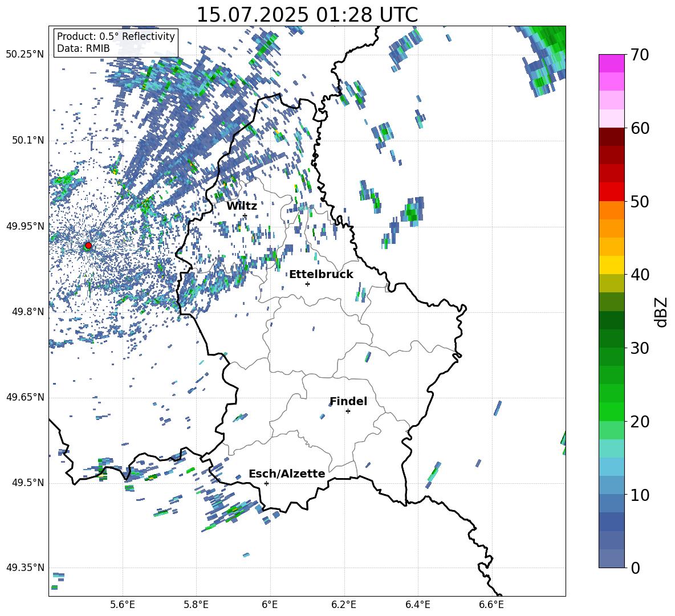The height and width of the screenshot is (616, 675).
Task: Click the 10 value on colorbar
Action: click(640, 495)
